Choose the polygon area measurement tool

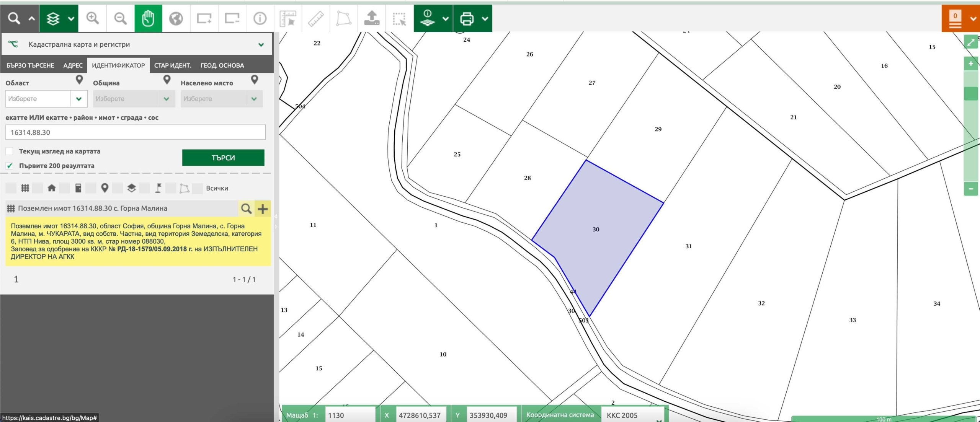coord(344,18)
